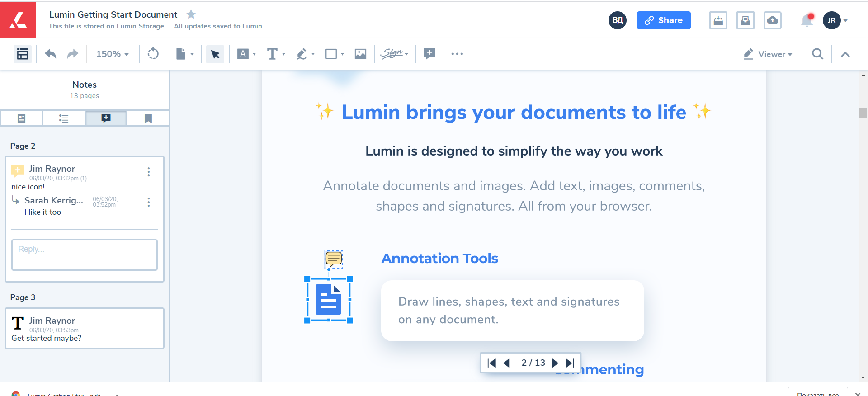The image size is (868, 396).
Task: Click the comment annotation bubble on the page
Action: (x=334, y=259)
